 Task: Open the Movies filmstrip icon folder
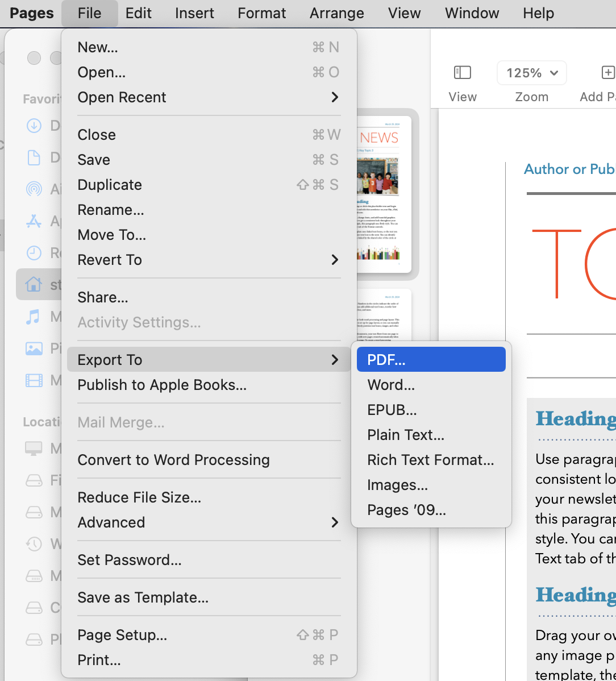click(34, 380)
